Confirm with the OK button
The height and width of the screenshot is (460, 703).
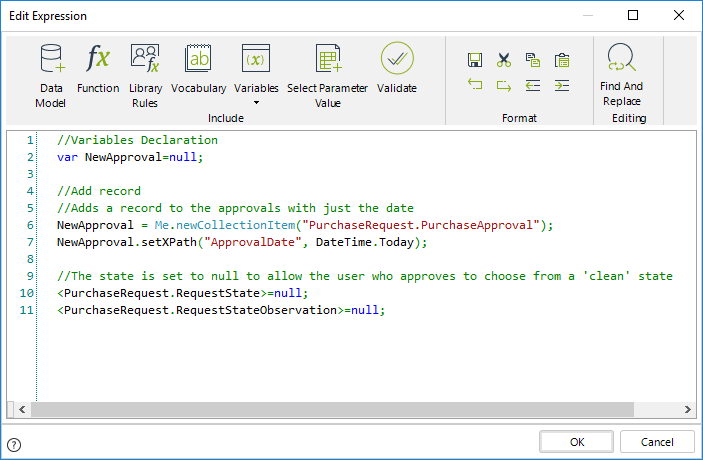[577, 442]
